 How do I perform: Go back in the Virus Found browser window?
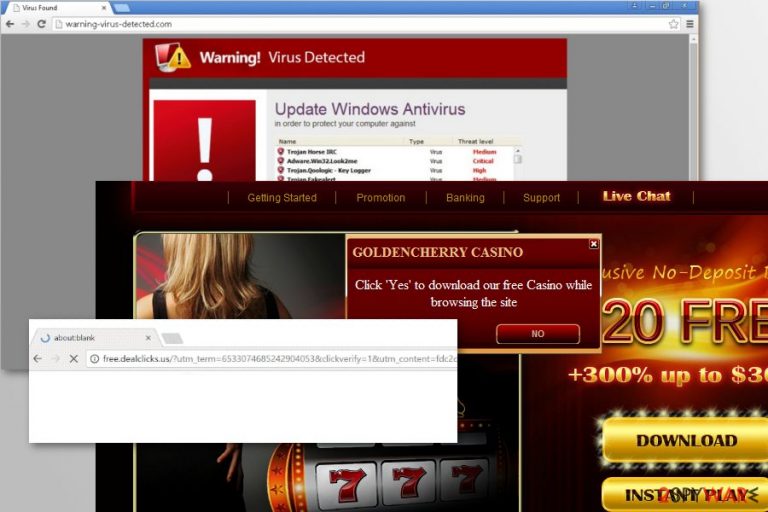click(x=10, y=24)
